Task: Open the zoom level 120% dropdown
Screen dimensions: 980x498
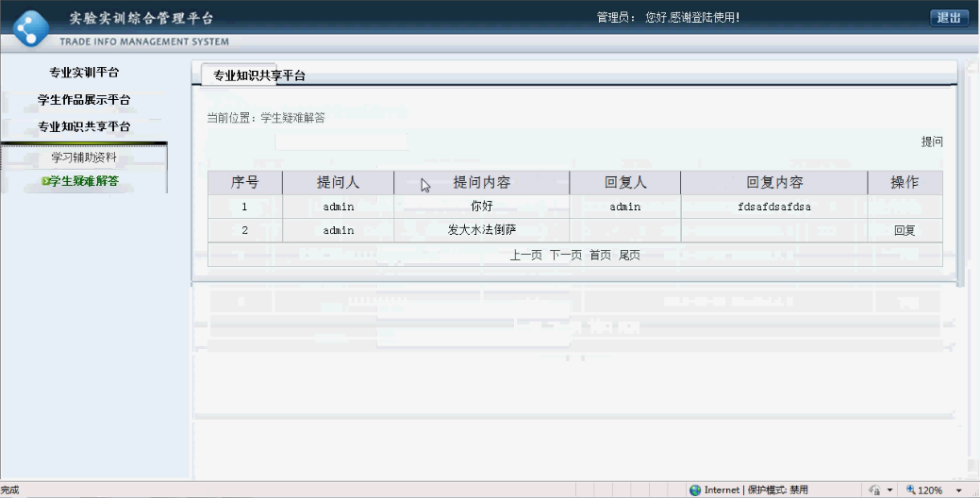Action: click(958, 490)
